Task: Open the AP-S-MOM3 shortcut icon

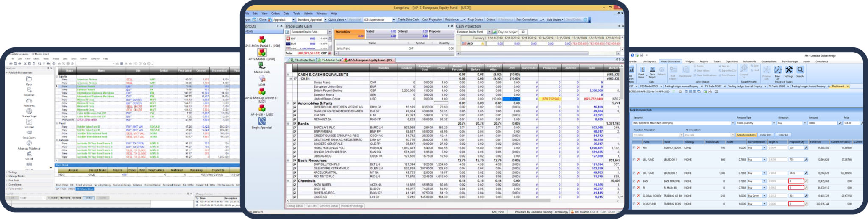Action: pyautogui.click(x=262, y=53)
